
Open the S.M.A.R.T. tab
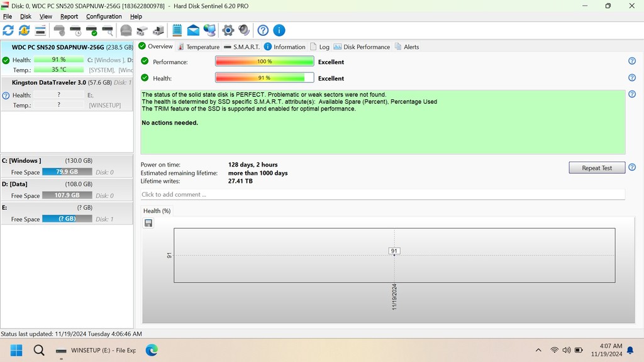pos(242,47)
